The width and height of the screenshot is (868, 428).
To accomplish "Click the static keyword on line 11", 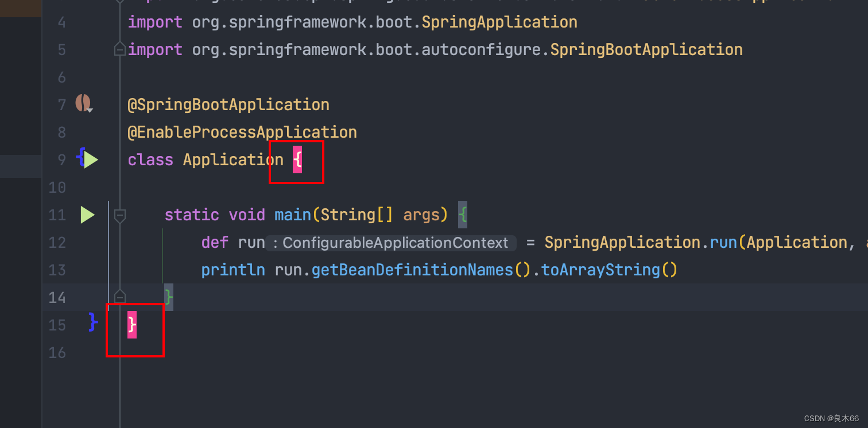I will pos(192,215).
